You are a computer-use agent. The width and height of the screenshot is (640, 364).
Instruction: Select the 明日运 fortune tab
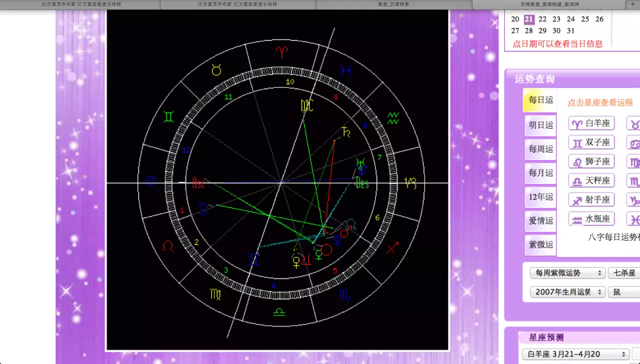click(x=540, y=125)
